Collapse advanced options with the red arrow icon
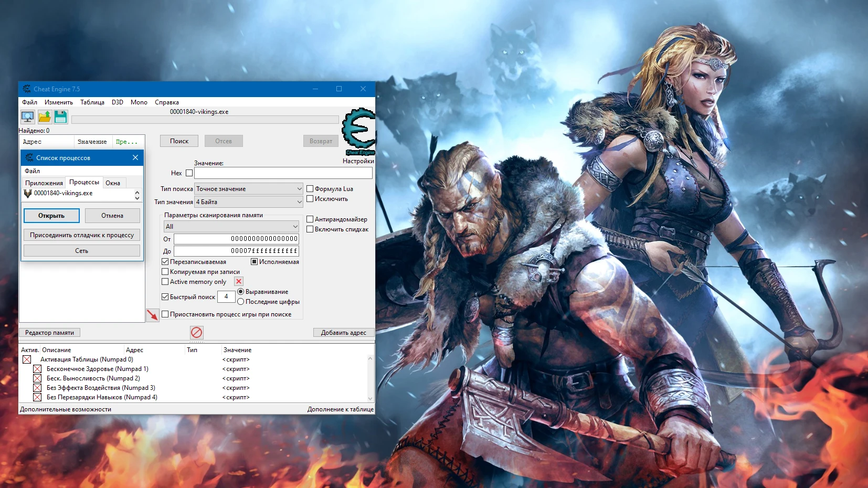 click(x=153, y=315)
